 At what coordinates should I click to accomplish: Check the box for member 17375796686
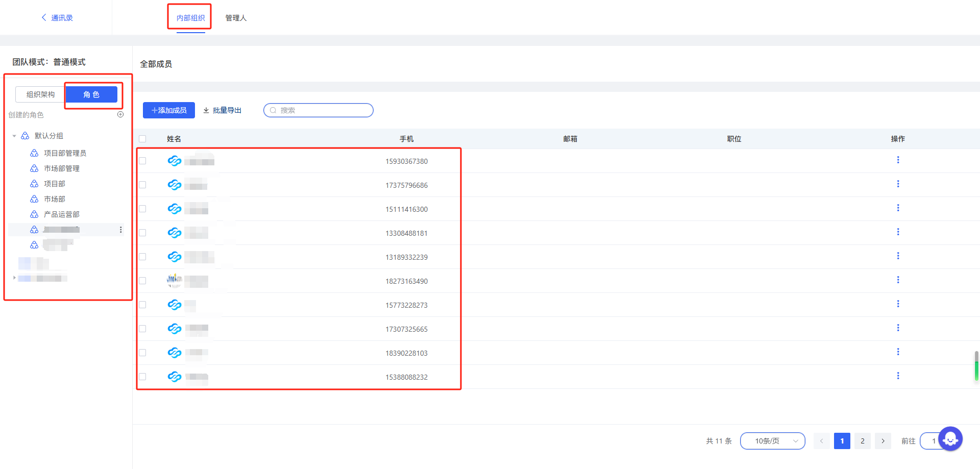pyautogui.click(x=142, y=185)
